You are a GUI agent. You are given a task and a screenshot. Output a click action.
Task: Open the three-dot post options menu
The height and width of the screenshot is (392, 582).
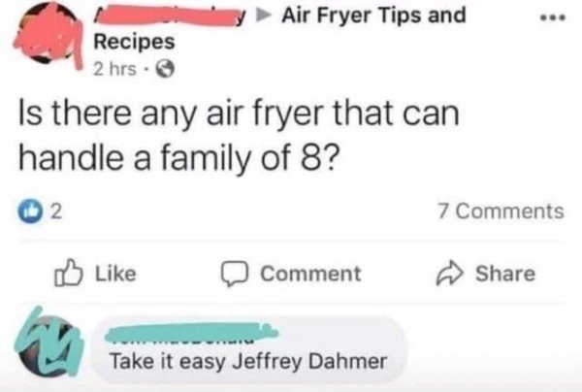pyautogui.click(x=553, y=17)
